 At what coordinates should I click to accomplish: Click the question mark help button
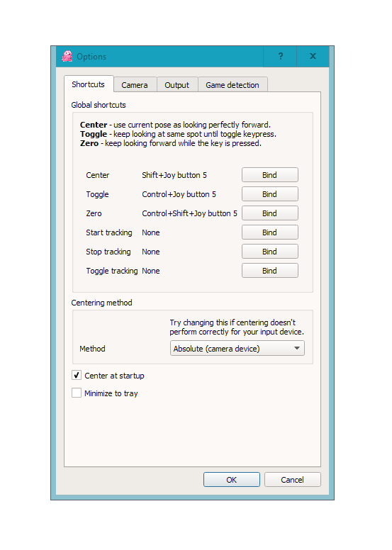(280, 56)
